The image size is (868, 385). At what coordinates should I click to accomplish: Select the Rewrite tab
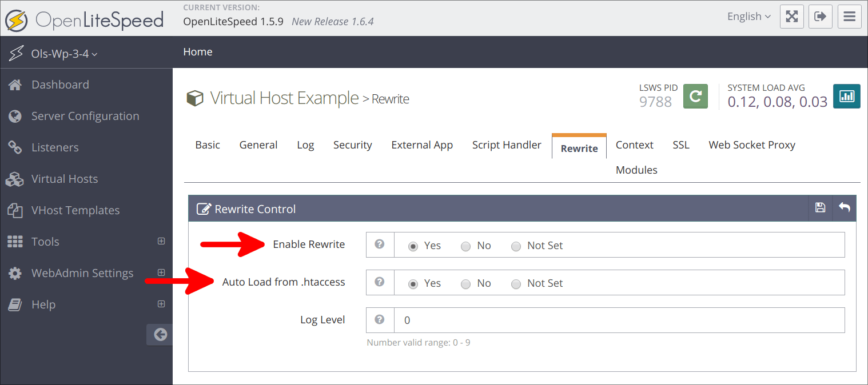(x=579, y=147)
